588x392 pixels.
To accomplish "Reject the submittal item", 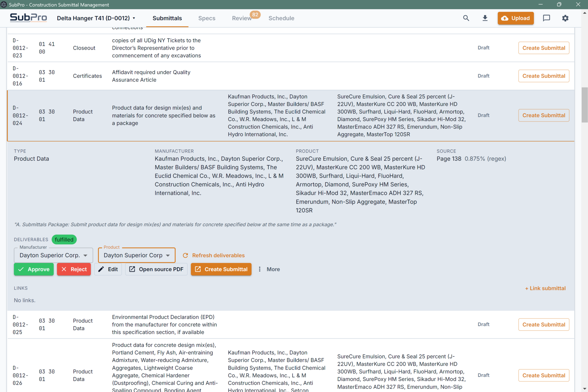I will (x=74, y=269).
